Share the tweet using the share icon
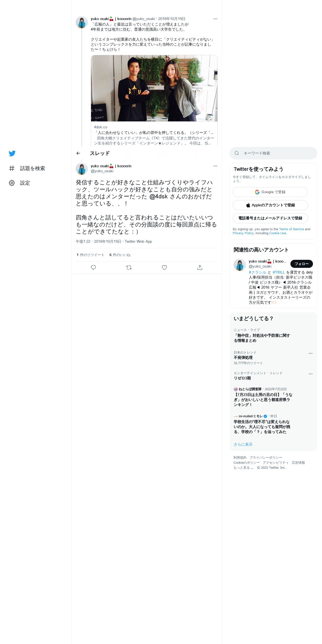The width and height of the screenshot is (322, 644). tap(200, 267)
